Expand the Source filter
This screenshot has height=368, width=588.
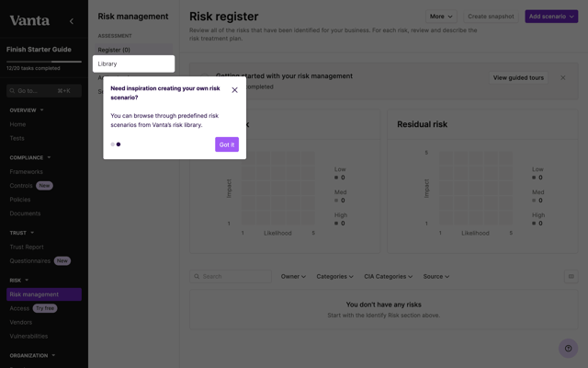[436, 276]
